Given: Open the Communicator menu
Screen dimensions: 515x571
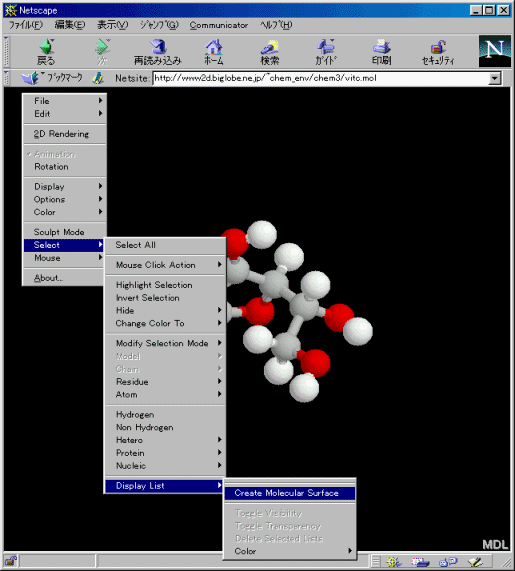Looking at the screenshot, I should tap(219, 25).
